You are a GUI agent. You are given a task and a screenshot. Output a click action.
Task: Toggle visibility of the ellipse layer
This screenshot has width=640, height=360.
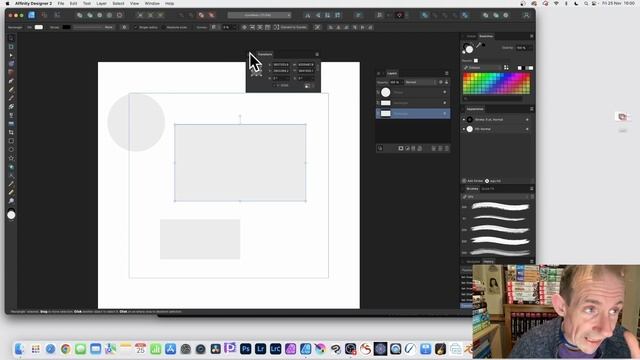pyautogui.click(x=444, y=92)
